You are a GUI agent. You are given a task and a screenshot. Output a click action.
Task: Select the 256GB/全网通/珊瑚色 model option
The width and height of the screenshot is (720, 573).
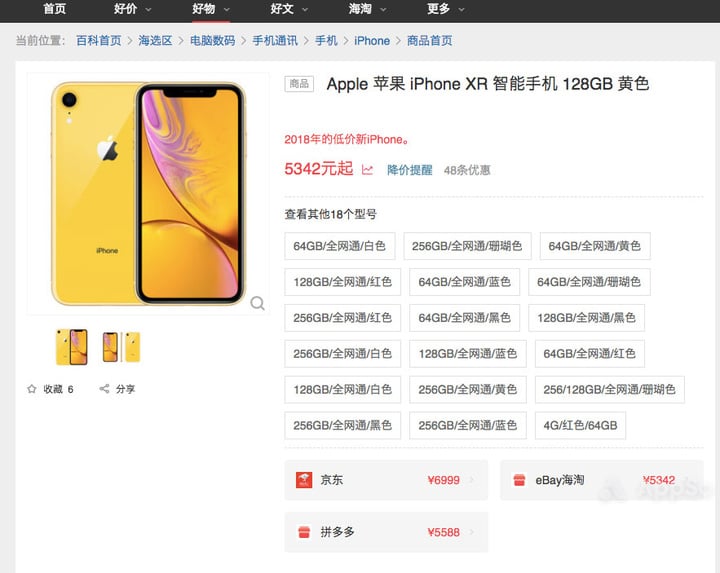pos(467,246)
